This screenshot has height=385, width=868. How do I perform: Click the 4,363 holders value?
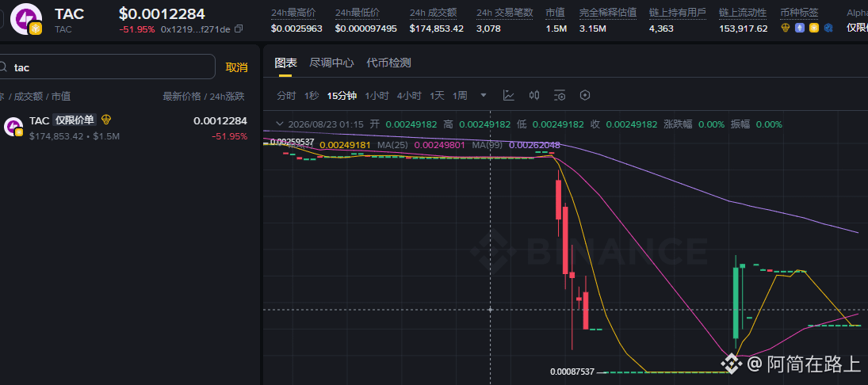662,29
